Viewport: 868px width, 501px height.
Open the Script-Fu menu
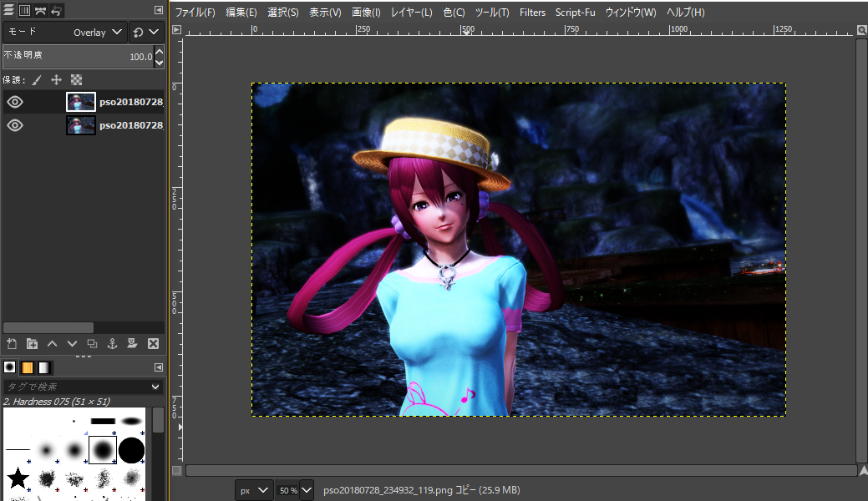575,13
